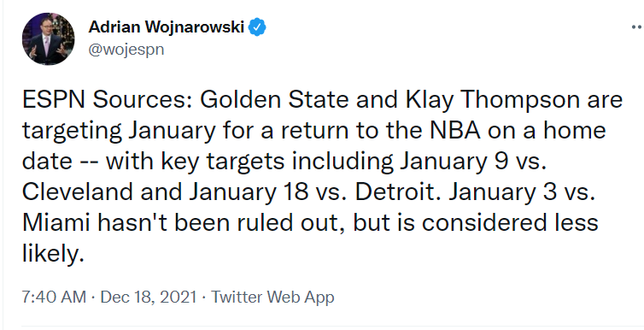Viewport: 644px width, 330px height.
Task: Click the 7:40 AM timestamp
Action: pos(54,297)
